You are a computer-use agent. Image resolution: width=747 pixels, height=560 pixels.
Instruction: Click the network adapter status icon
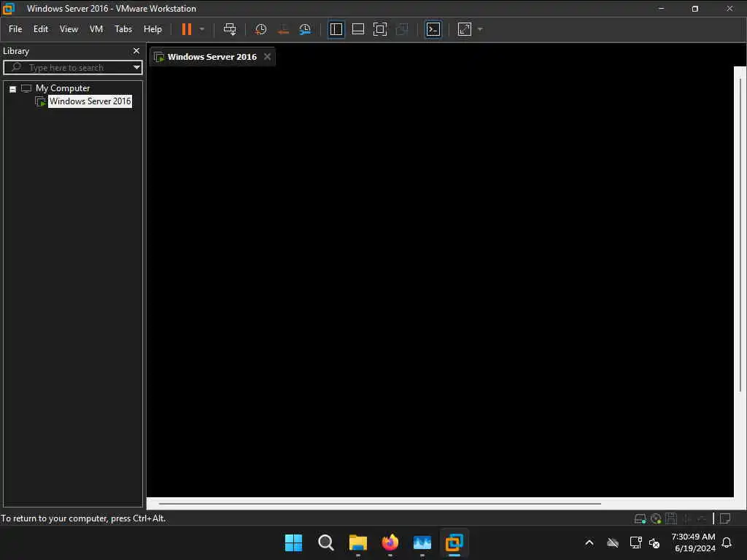pos(687,518)
